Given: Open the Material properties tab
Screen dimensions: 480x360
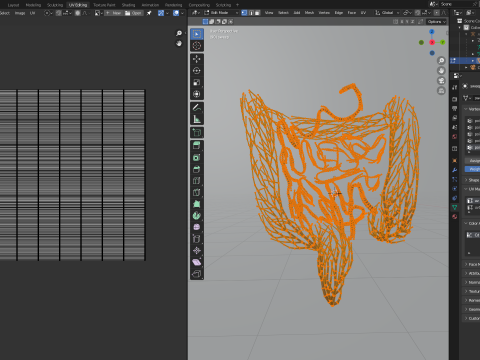Looking at the screenshot, I should pyautogui.click(x=455, y=217).
